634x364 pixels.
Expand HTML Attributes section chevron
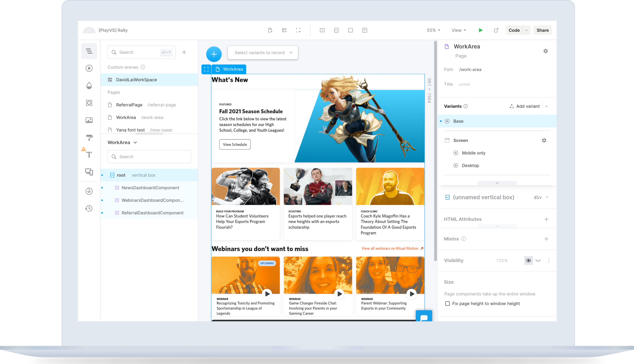click(x=497, y=226)
